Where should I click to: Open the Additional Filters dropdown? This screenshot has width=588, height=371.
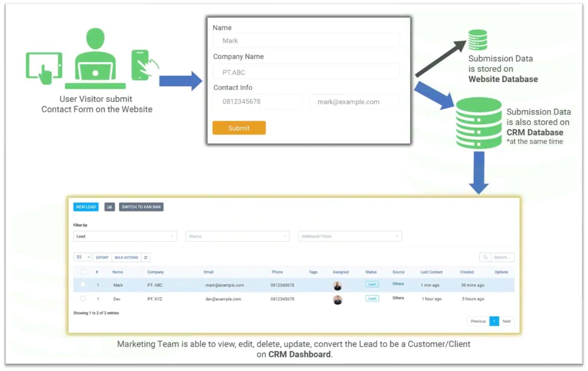point(350,236)
